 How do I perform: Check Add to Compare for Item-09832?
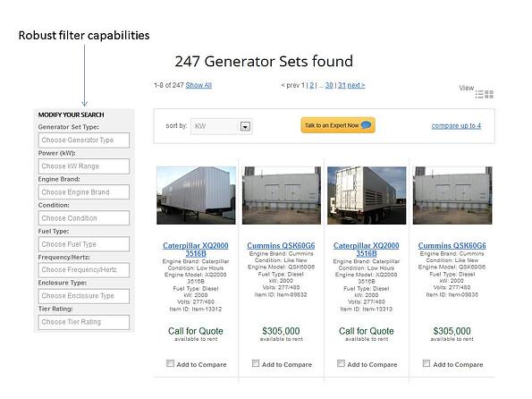256,363
